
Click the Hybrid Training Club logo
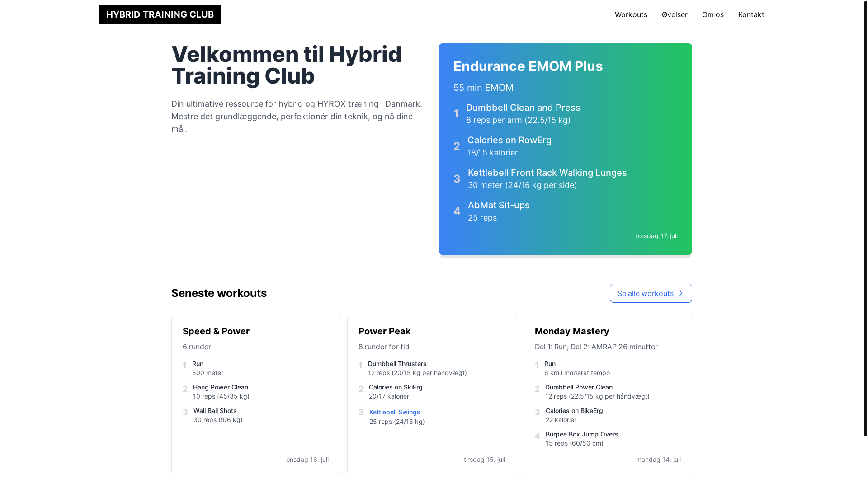click(x=160, y=14)
